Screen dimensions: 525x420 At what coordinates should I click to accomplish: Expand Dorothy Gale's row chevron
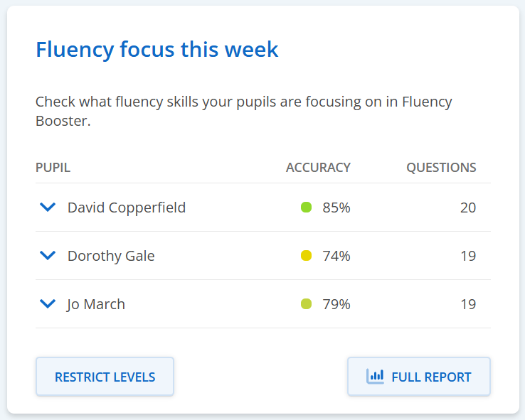click(48, 256)
